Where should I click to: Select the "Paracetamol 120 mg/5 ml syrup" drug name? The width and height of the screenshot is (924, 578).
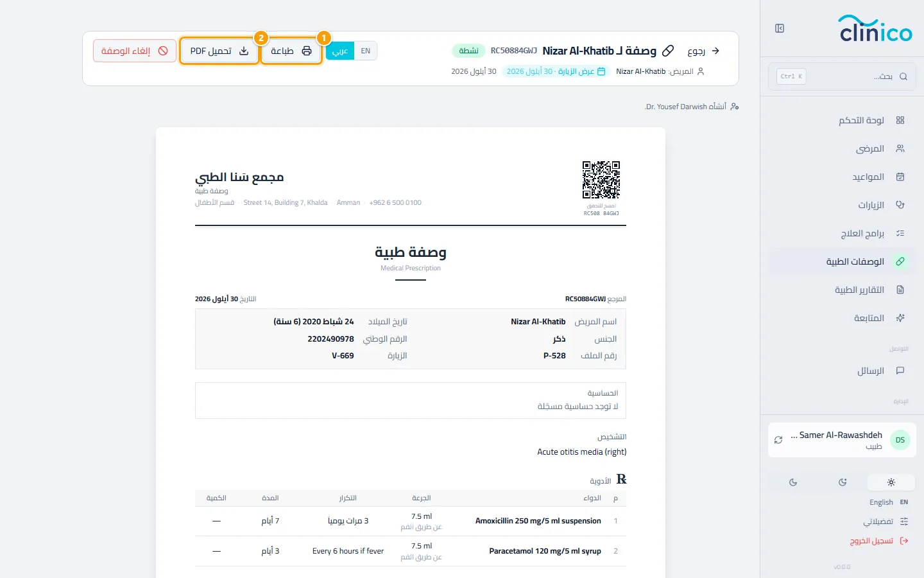point(545,551)
